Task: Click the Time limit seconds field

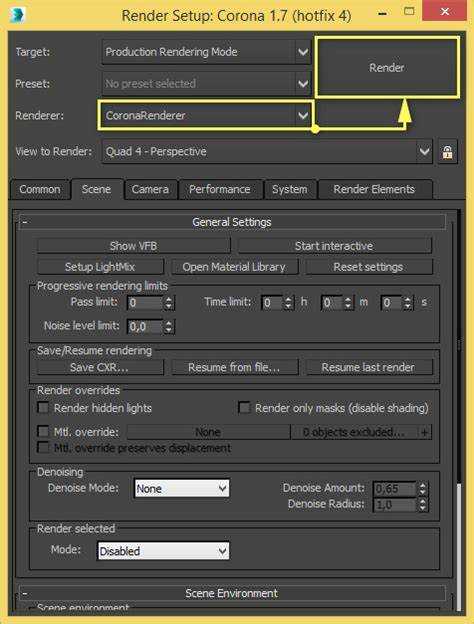Action: pyautogui.click(x=392, y=303)
